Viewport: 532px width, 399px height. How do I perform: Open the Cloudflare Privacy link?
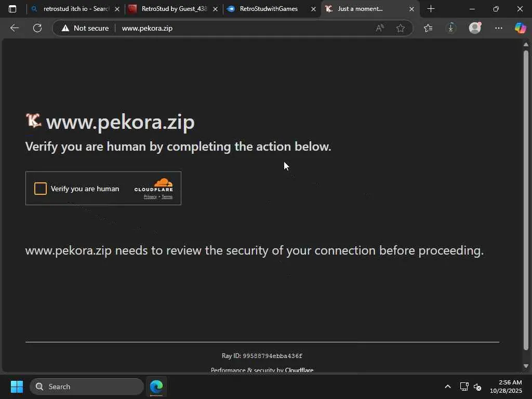150,197
